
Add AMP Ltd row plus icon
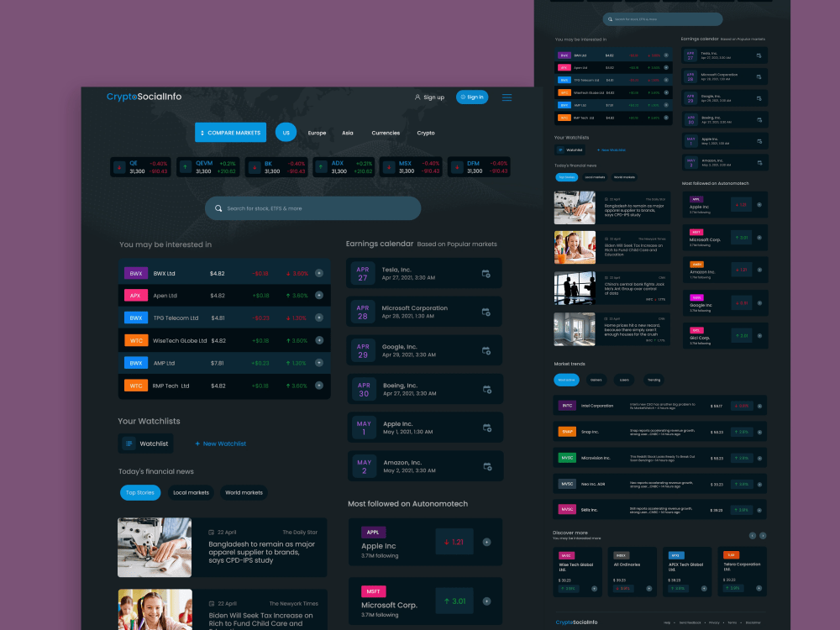click(x=319, y=363)
